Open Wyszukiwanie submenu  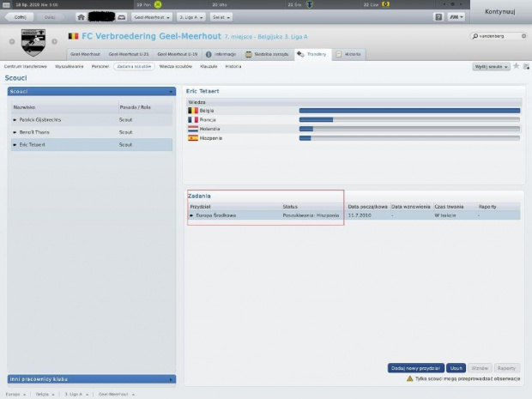click(x=70, y=67)
